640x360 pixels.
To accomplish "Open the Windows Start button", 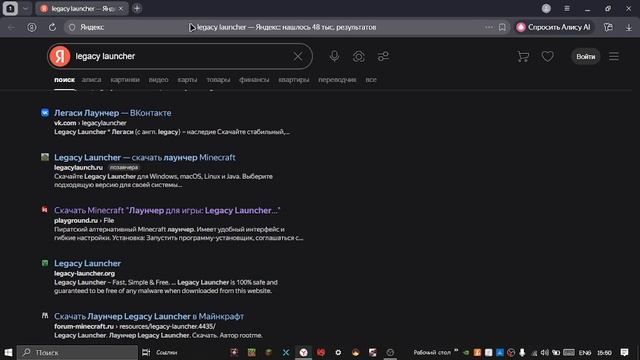I will pos(8,352).
